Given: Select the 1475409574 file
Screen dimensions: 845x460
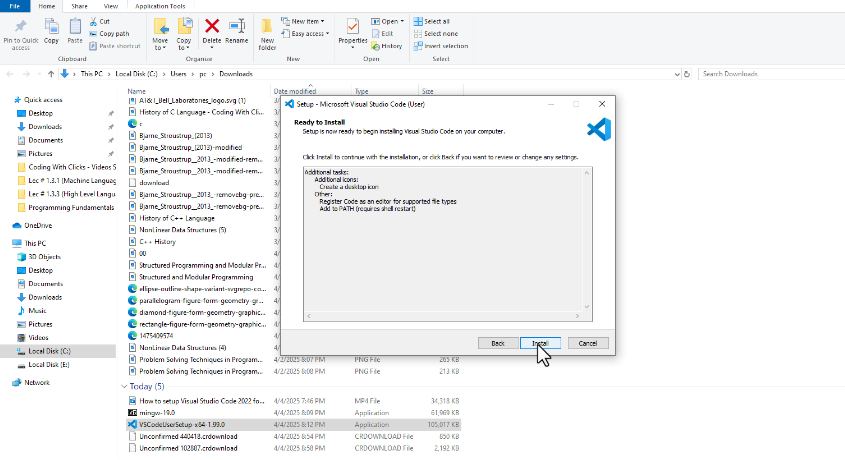Looking at the screenshot, I should pos(156,336).
